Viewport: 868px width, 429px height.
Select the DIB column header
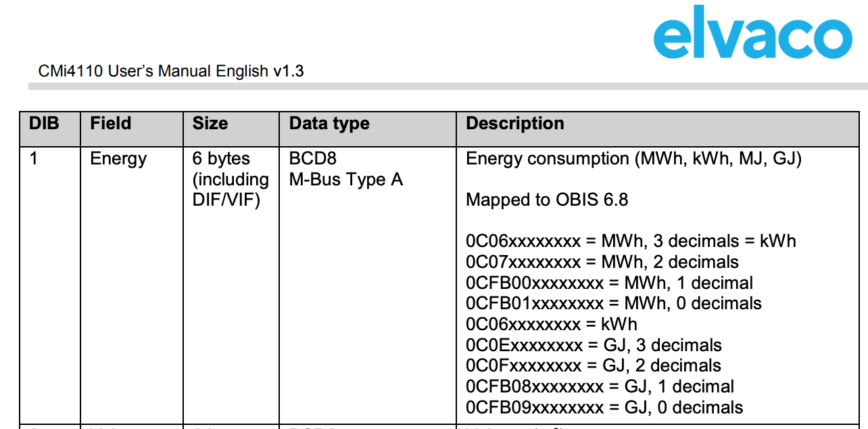point(45,124)
